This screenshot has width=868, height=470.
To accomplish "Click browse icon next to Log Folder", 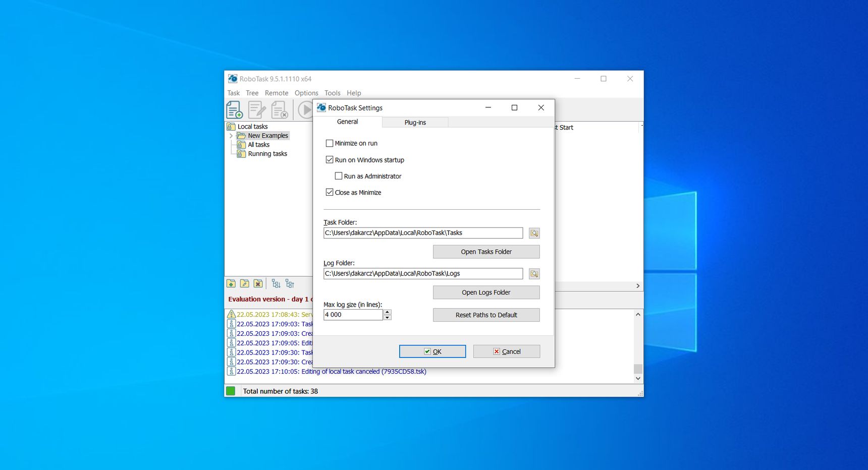I will [534, 274].
